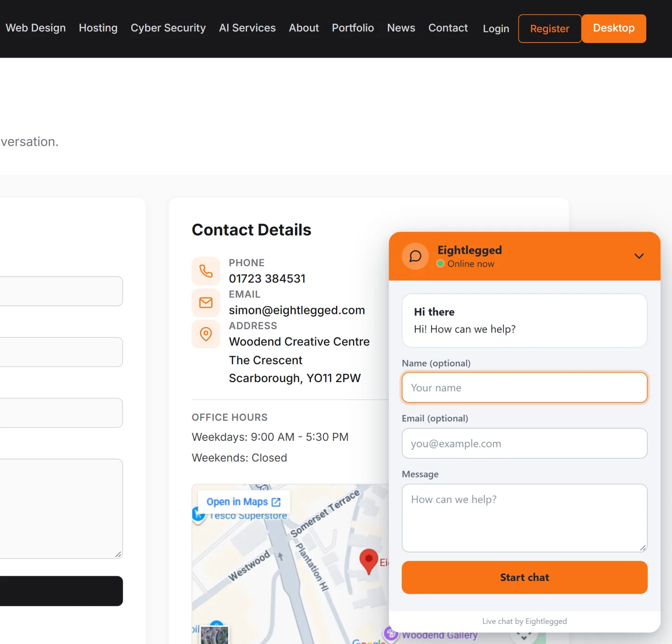672x644 pixels.
Task: Click the Login link
Action: click(x=496, y=28)
